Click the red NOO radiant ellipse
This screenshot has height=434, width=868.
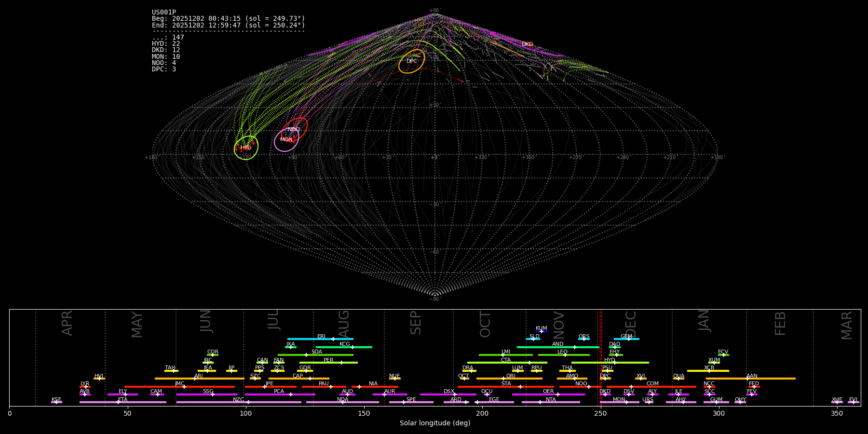pos(295,129)
